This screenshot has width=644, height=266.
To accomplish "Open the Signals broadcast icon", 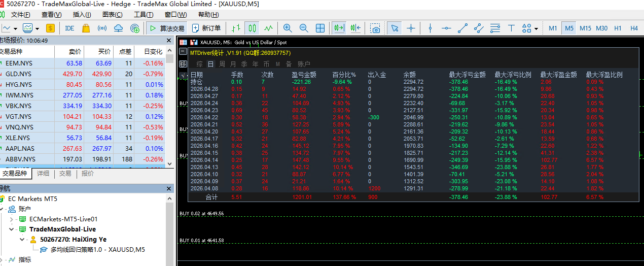I will pos(102,28).
